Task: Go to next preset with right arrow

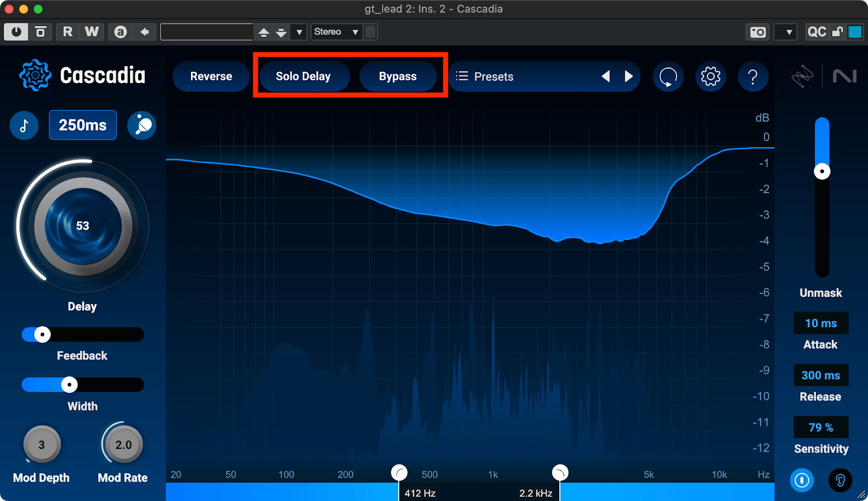Action: (x=629, y=77)
